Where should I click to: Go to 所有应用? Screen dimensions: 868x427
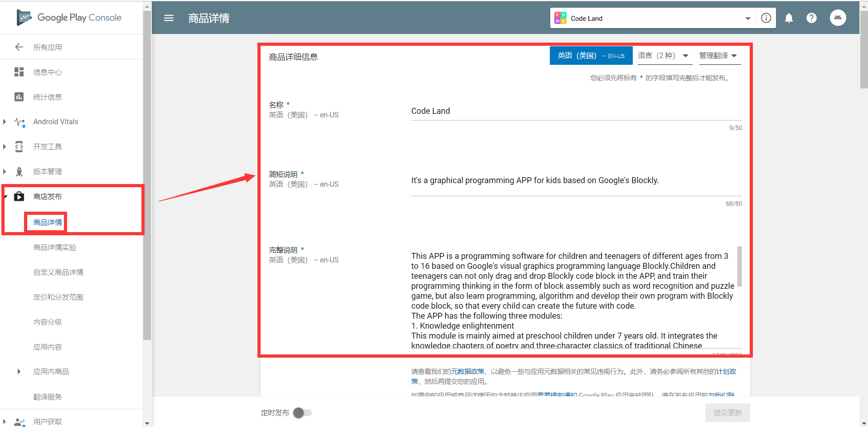48,47
